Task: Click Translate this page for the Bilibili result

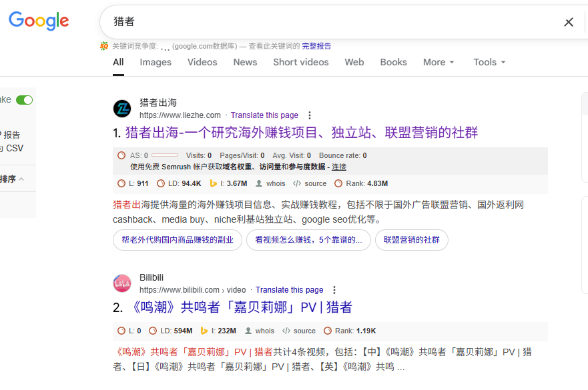Action: click(289, 290)
